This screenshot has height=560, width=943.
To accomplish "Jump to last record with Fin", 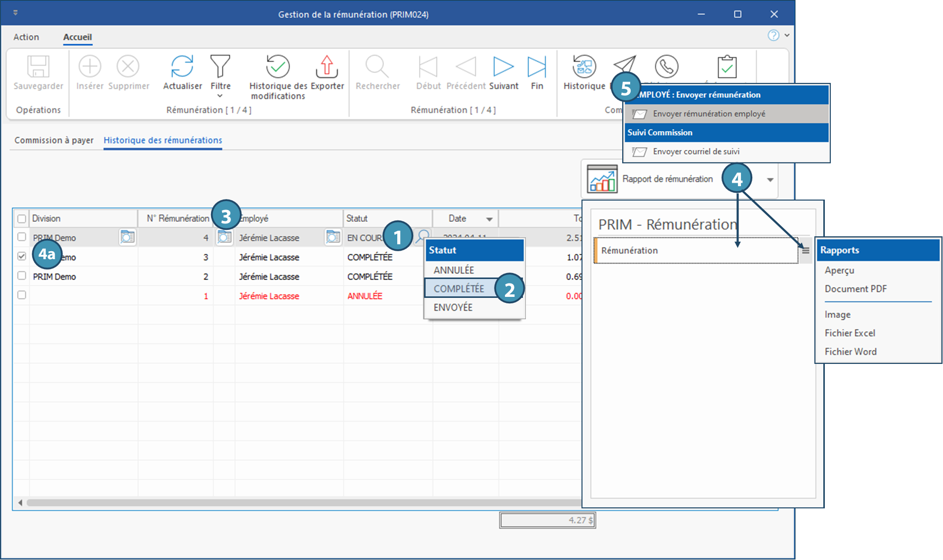I will 536,67.
